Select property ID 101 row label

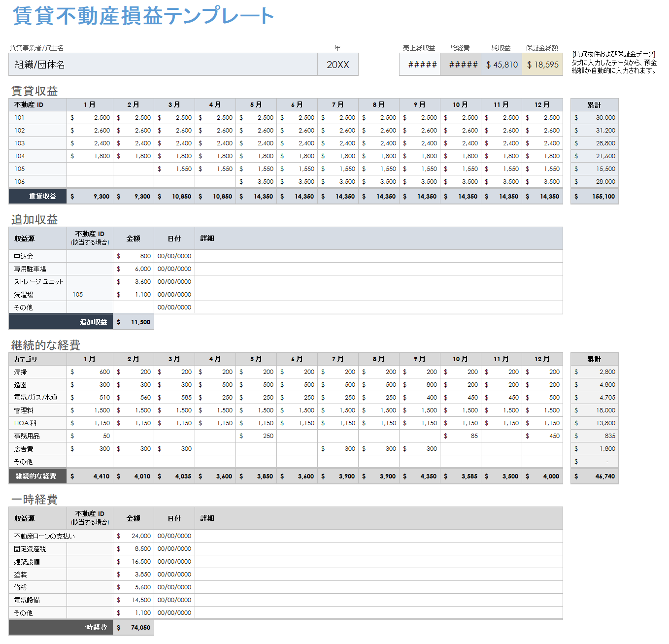(38, 118)
